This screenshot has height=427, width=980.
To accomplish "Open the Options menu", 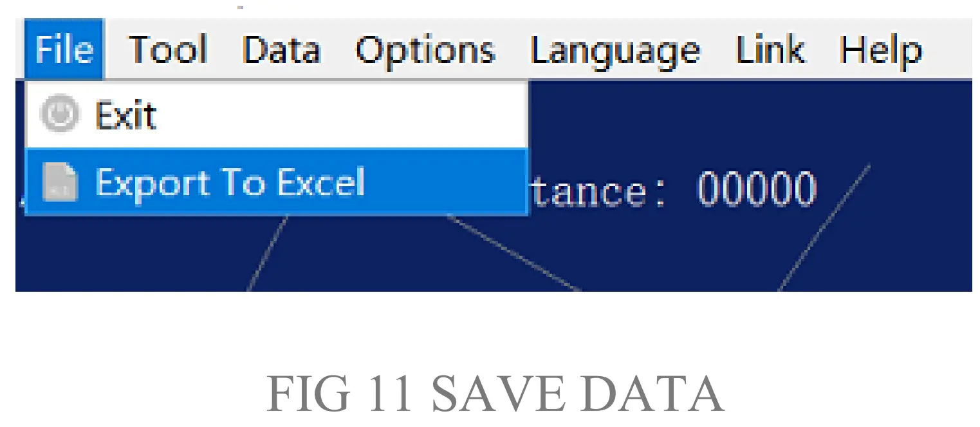I will tap(425, 50).
